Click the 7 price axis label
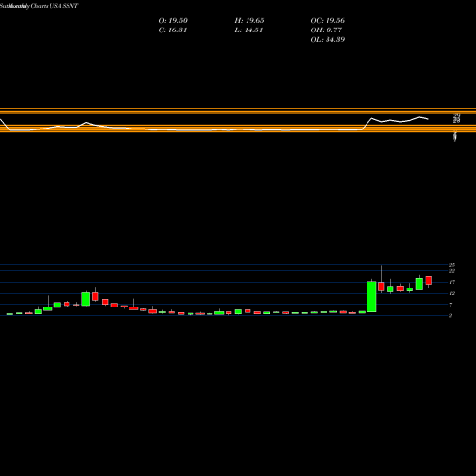The image size is (476, 476). pyautogui.click(x=451, y=305)
